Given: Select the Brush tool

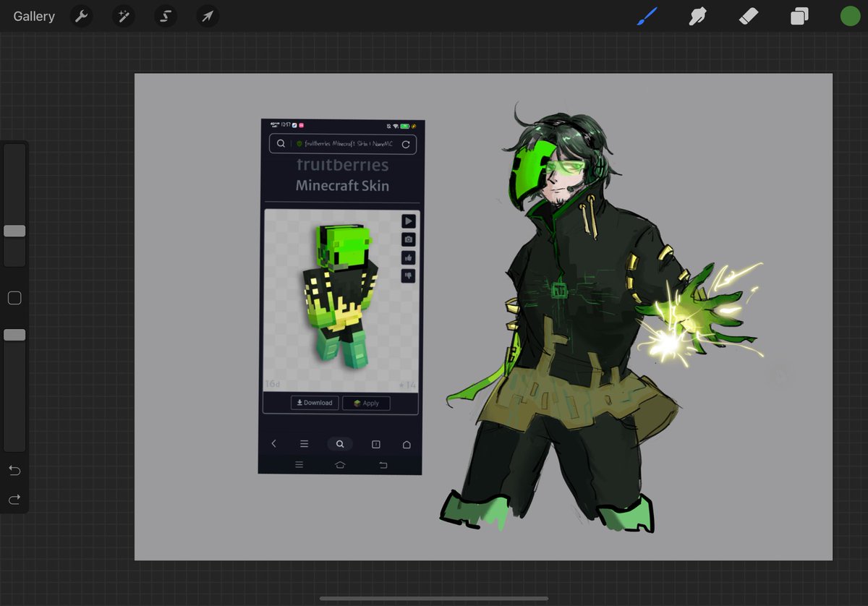Looking at the screenshot, I should point(647,16).
